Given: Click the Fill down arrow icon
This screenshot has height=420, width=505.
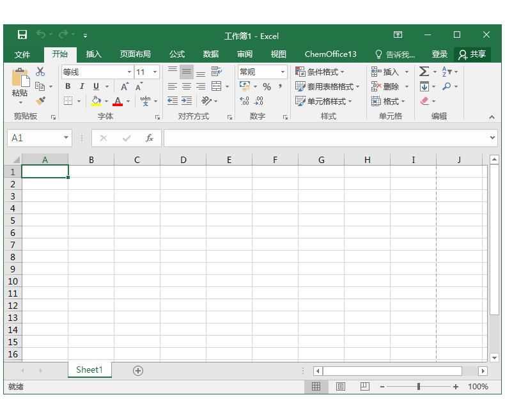Looking at the screenshot, I should (424, 86).
